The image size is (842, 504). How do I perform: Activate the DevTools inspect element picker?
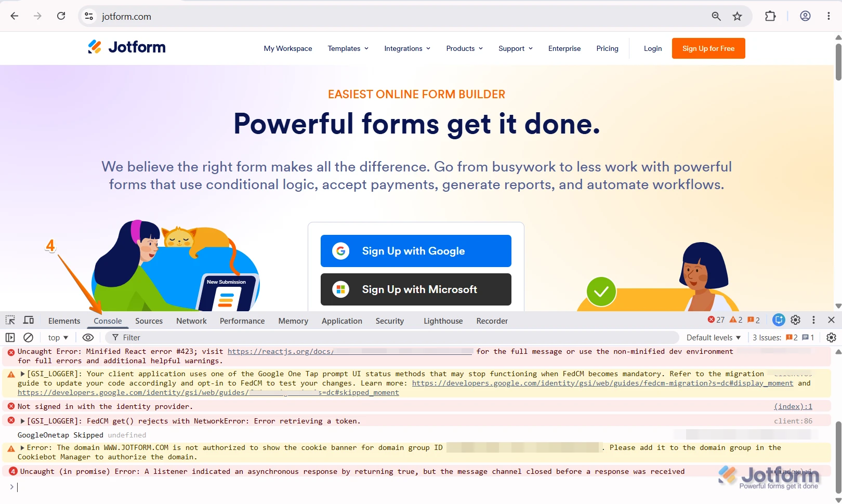[x=10, y=320]
